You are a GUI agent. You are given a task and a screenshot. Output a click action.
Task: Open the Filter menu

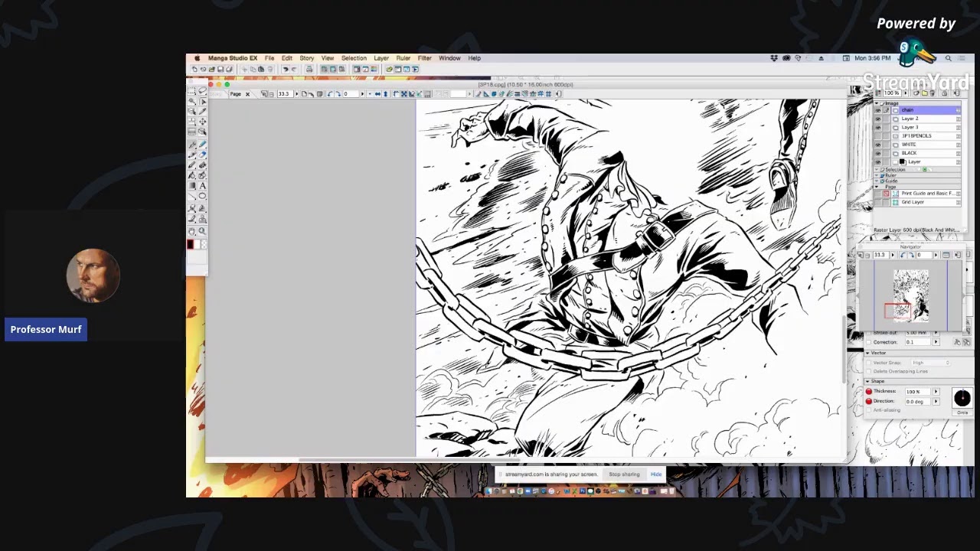click(424, 58)
